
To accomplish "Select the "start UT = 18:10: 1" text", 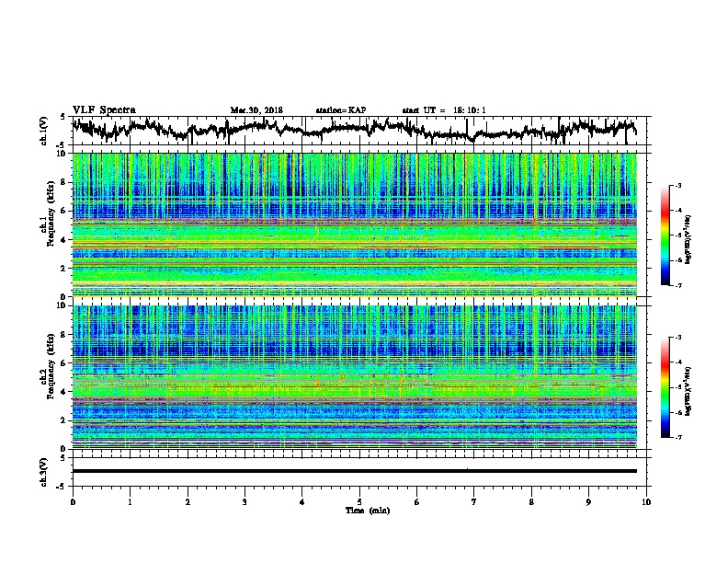I will pyautogui.click(x=444, y=110).
